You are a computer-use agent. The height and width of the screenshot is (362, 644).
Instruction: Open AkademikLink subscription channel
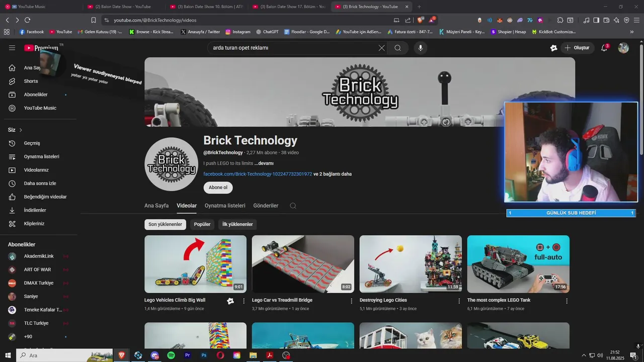coord(39,256)
